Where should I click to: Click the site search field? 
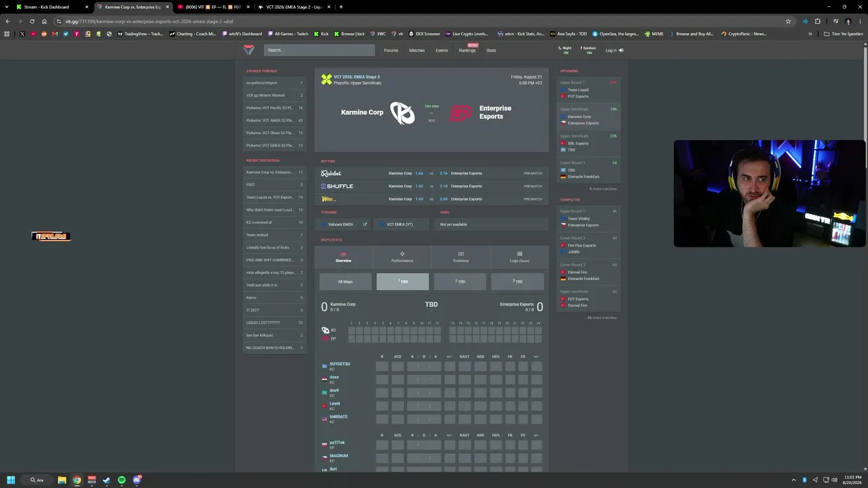(x=319, y=50)
